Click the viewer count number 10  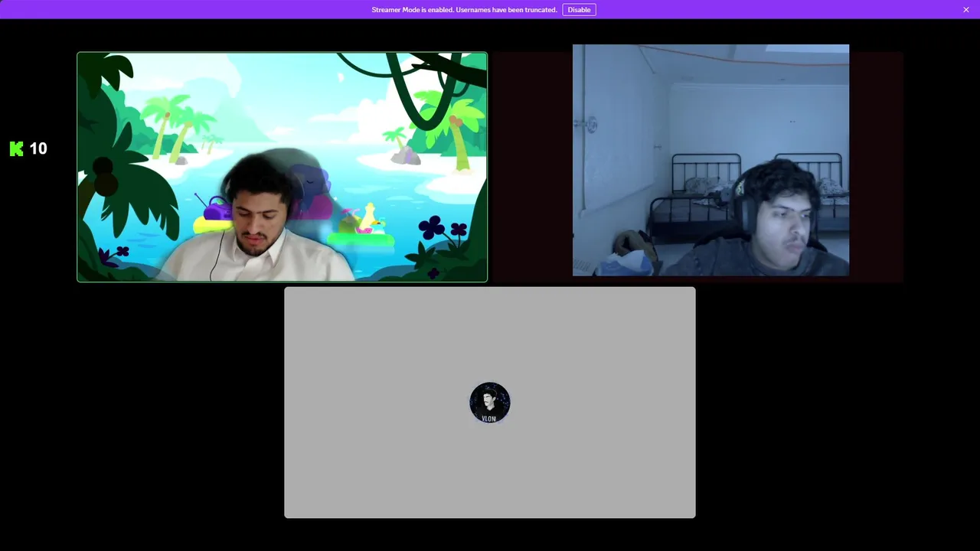tap(38, 148)
